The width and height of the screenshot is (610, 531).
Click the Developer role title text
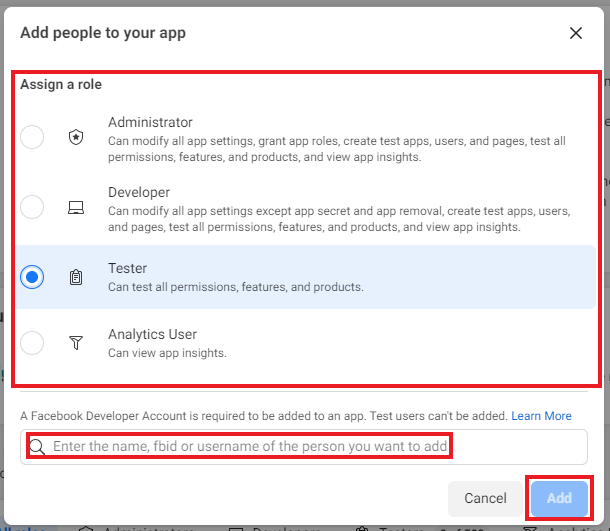pyautogui.click(x=139, y=192)
